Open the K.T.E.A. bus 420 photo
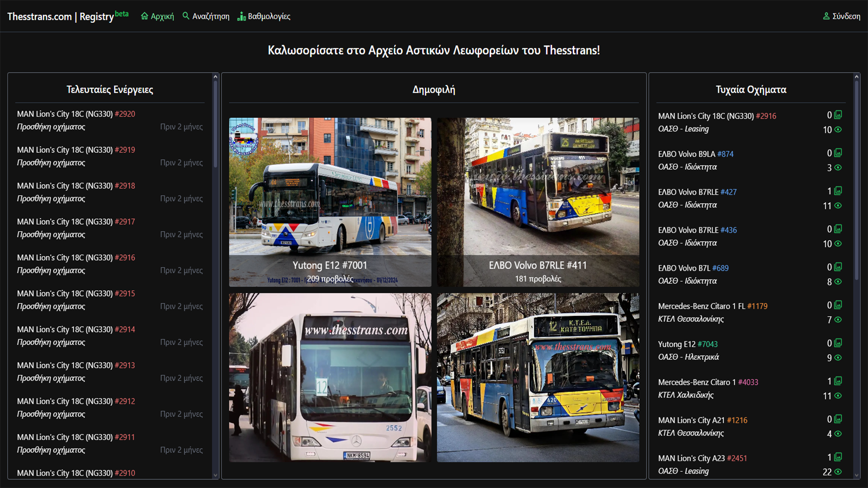The height and width of the screenshot is (488, 868). (x=538, y=377)
